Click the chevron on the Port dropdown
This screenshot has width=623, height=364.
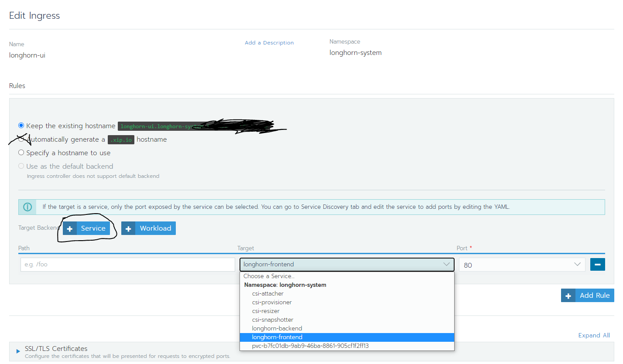(577, 264)
